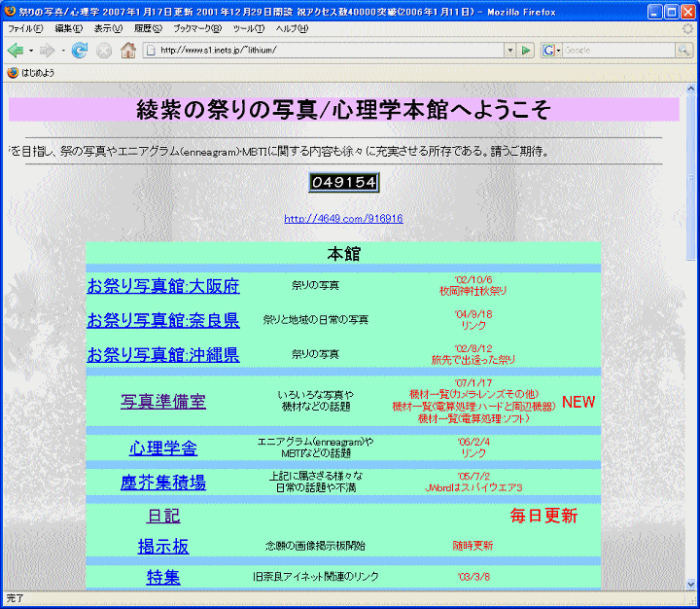The height and width of the screenshot is (609, 700).
Task: Open the Google search engine selector
Action: [x=551, y=50]
